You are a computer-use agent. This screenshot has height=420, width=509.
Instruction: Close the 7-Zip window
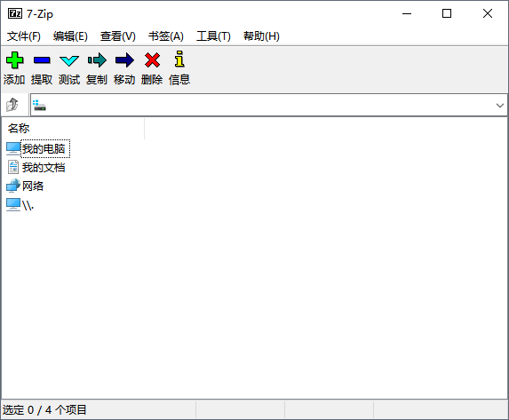pos(488,13)
